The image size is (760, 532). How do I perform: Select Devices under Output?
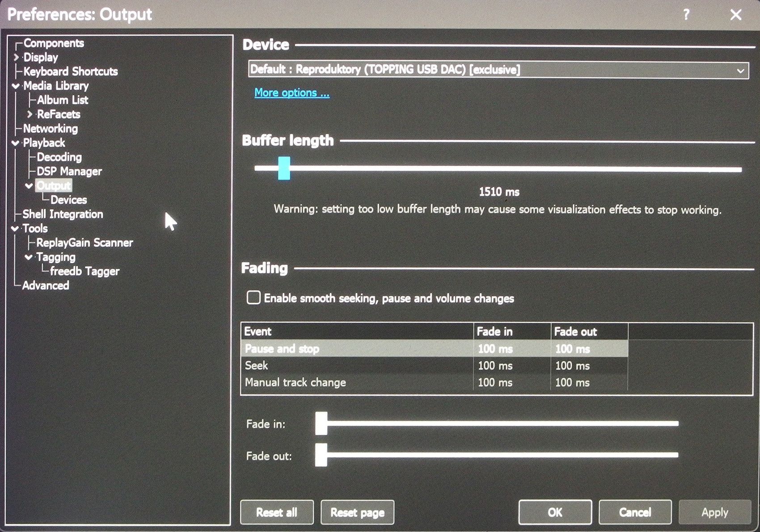[68, 200]
